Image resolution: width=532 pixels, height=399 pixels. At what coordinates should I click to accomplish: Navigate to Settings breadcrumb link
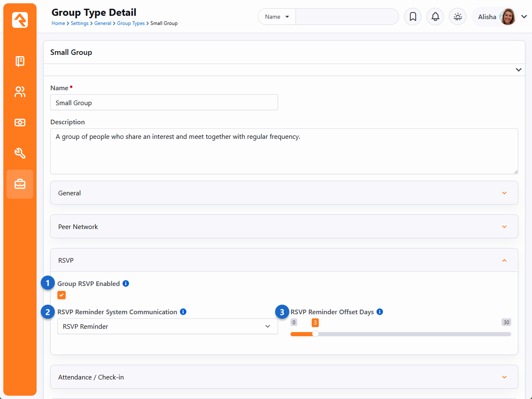(79, 23)
